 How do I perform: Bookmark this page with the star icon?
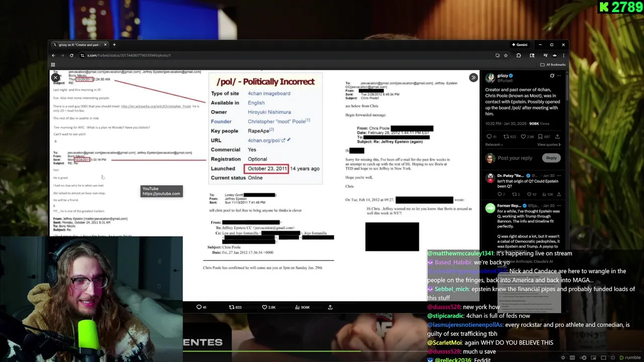pos(506,55)
